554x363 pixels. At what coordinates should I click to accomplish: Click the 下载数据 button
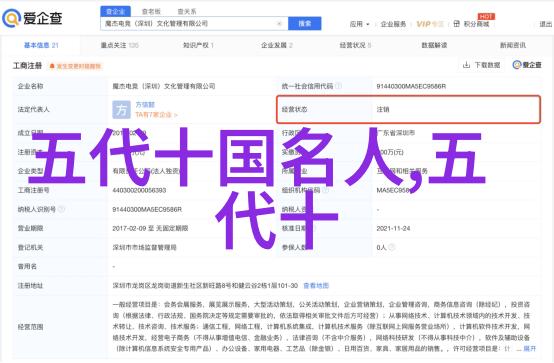482,65
